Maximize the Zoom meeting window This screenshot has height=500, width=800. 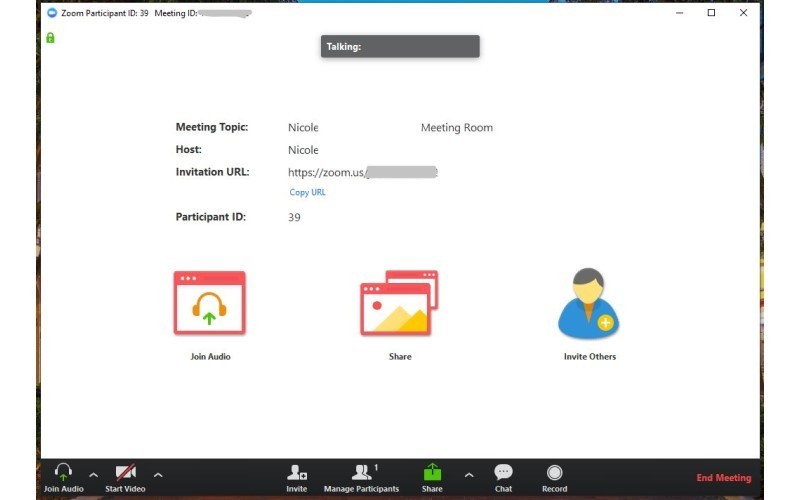pyautogui.click(x=711, y=13)
